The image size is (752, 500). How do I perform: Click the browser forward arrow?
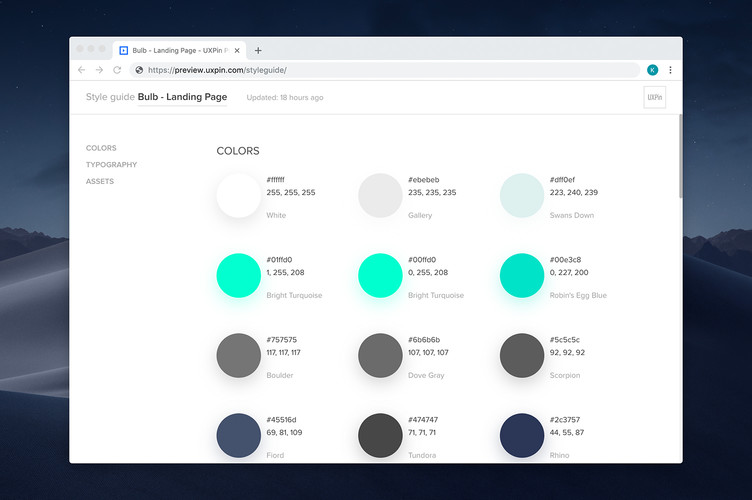pos(99,70)
